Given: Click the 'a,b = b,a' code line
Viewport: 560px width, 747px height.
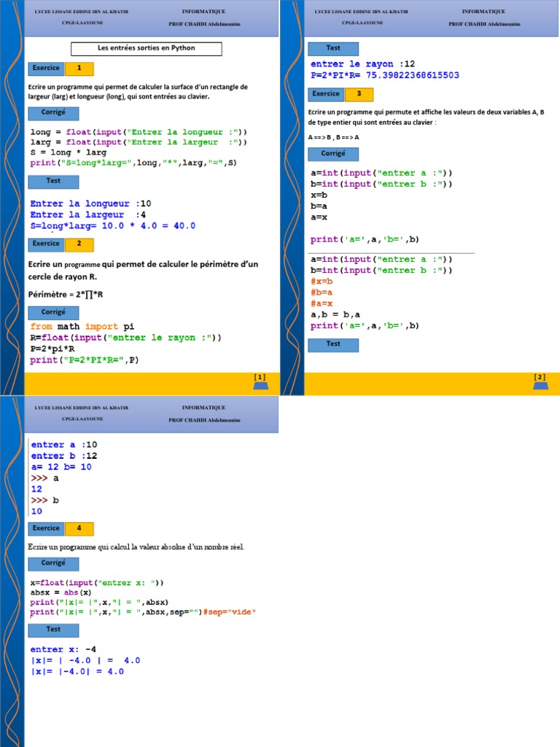Looking at the screenshot, I should 335,314.
